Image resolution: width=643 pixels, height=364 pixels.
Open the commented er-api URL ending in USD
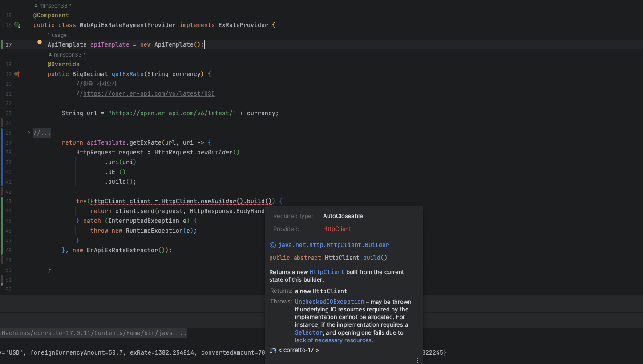[x=149, y=94]
